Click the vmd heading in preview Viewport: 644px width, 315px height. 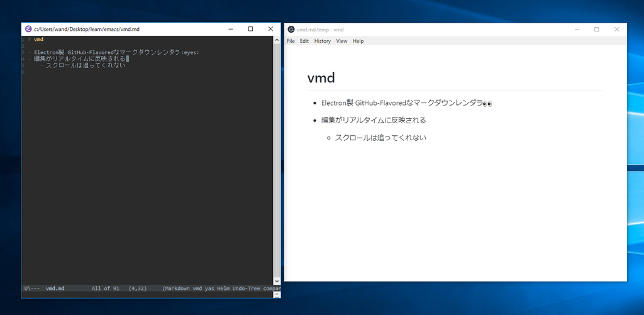pyautogui.click(x=321, y=77)
